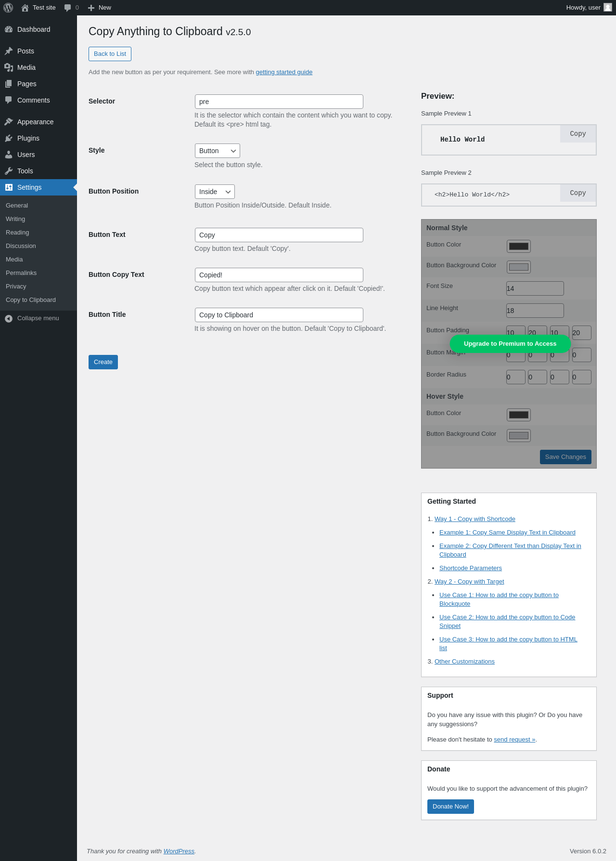Open the getting started guide link
This screenshot has width=616, height=861.
284,72
